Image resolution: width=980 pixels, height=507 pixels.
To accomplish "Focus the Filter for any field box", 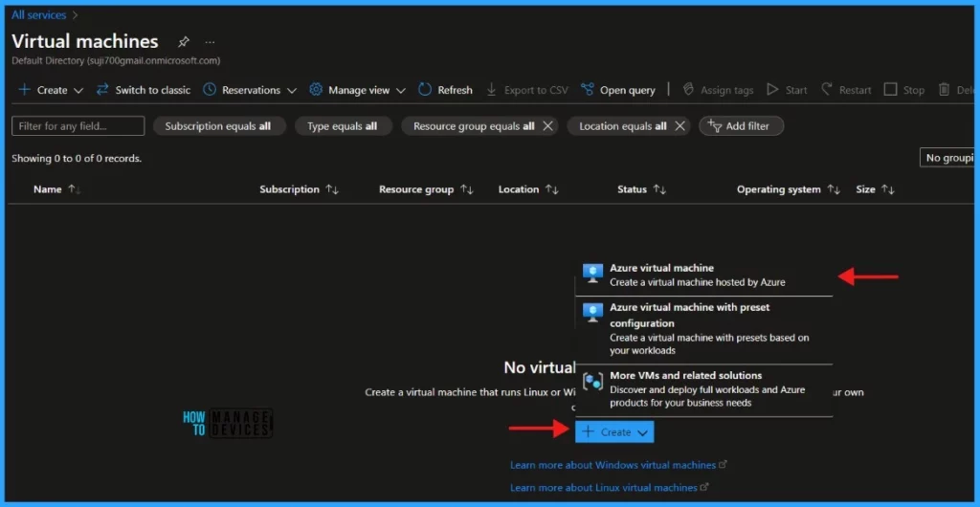I will coord(78,126).
